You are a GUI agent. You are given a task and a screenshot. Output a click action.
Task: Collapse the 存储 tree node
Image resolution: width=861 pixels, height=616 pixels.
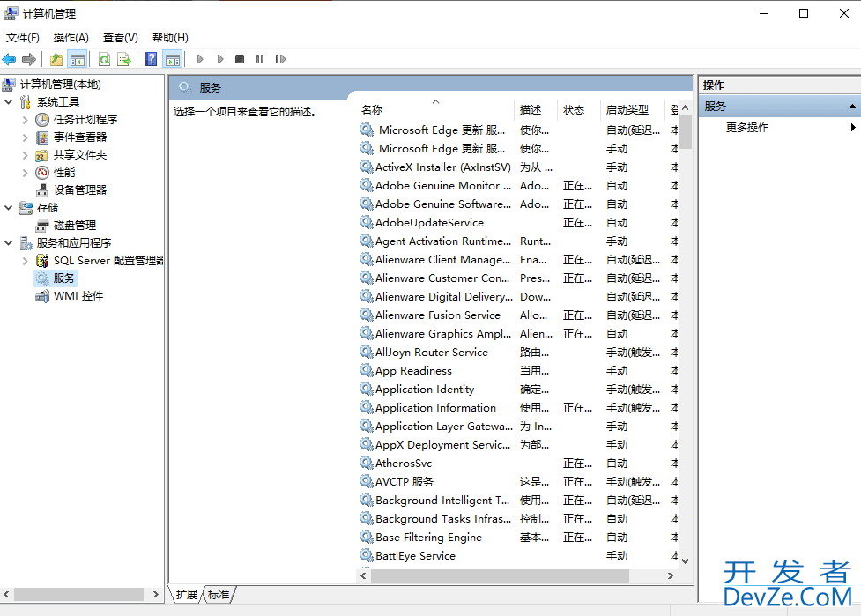(x=8, y=207)
